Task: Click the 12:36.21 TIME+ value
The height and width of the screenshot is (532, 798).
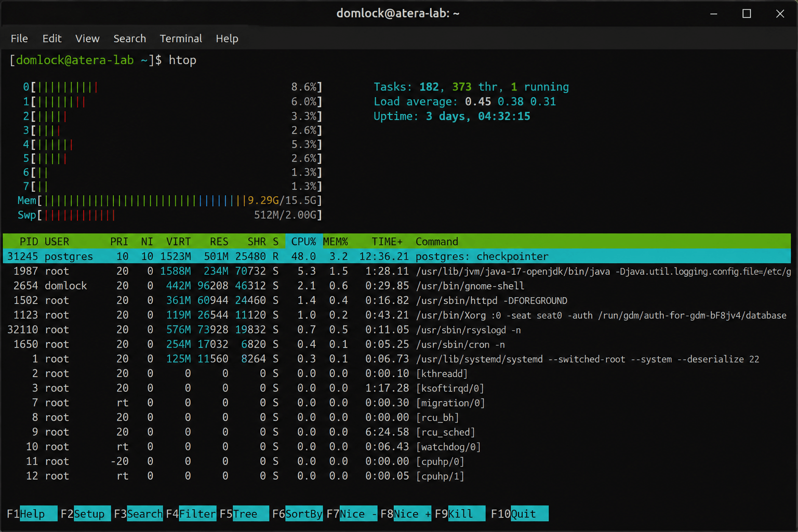Action: pos(384,256)
